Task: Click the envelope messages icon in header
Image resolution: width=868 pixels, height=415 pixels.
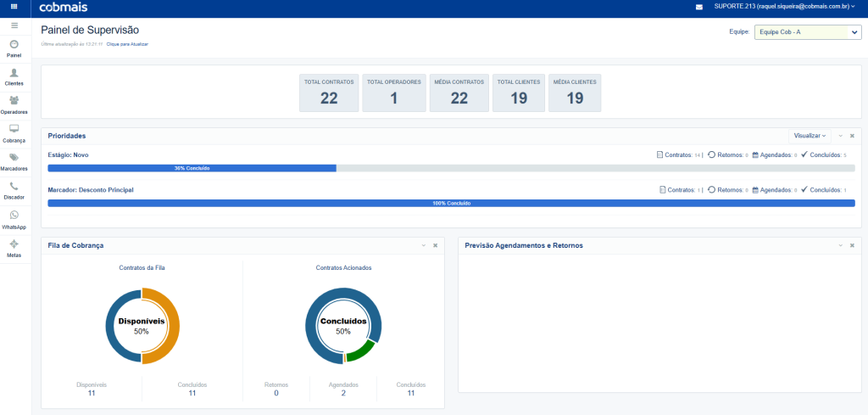Action: (x=699, y=7)
